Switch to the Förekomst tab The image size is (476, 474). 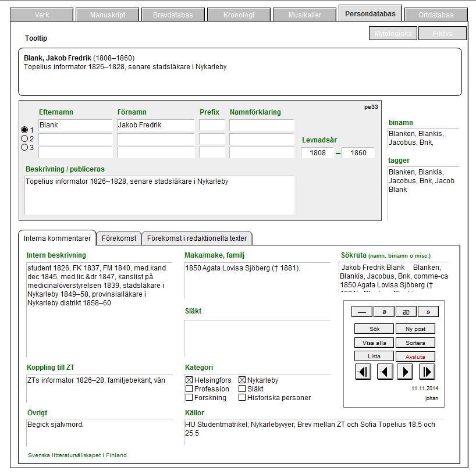(x=119, y=238)
